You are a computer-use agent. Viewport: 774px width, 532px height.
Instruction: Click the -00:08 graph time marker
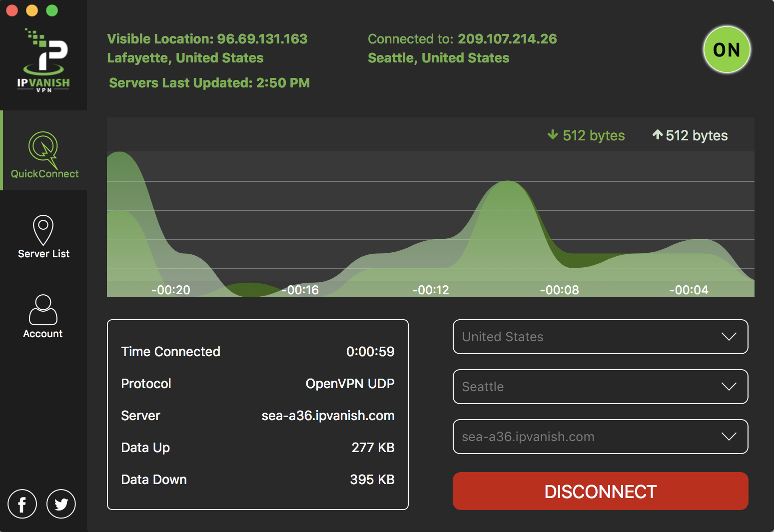click(559, 290)
